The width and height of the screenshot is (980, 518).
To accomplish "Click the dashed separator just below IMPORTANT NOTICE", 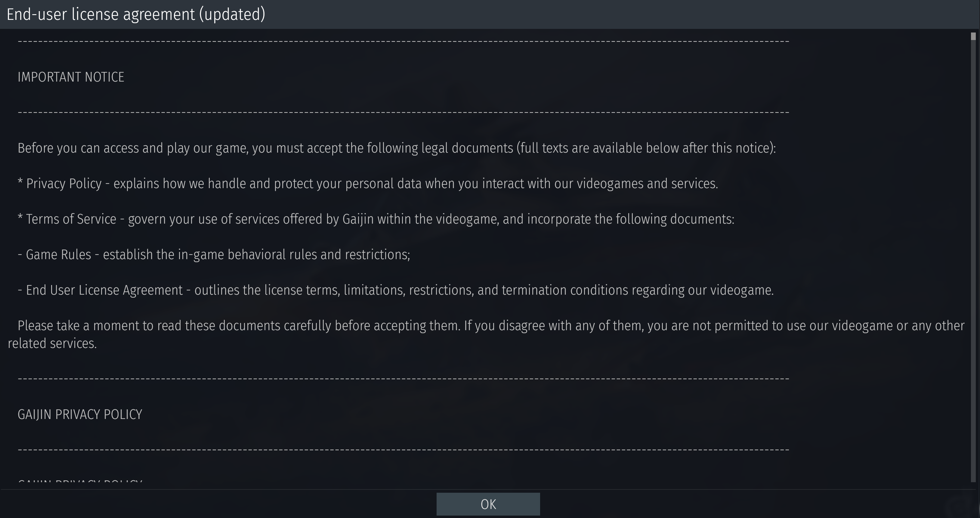I will pos(403,112).
